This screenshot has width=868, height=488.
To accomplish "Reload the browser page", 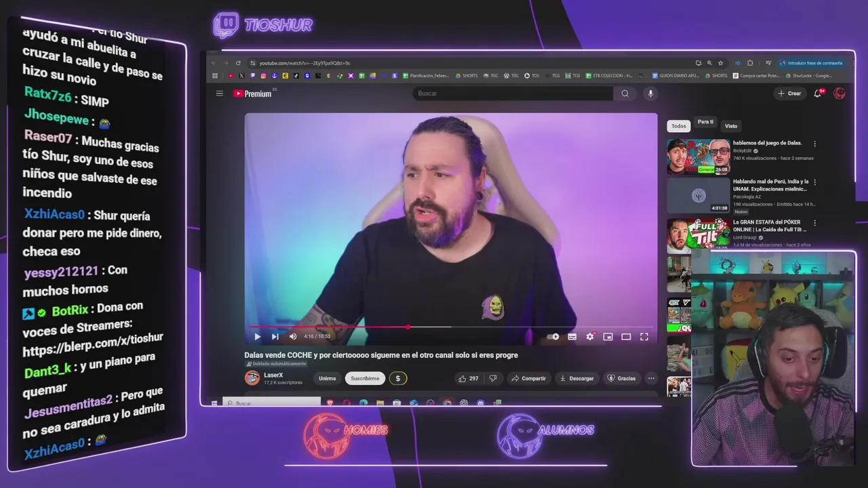I will pos(238,63).
